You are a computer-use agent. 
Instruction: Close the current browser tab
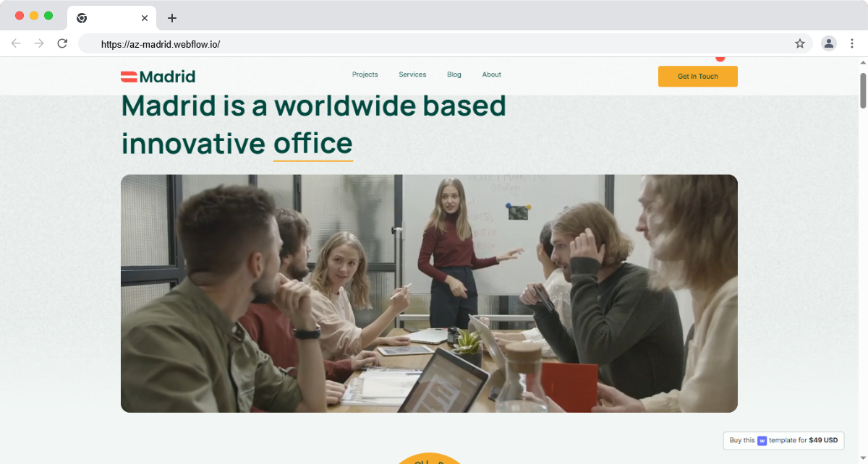(x=145, y=18)
